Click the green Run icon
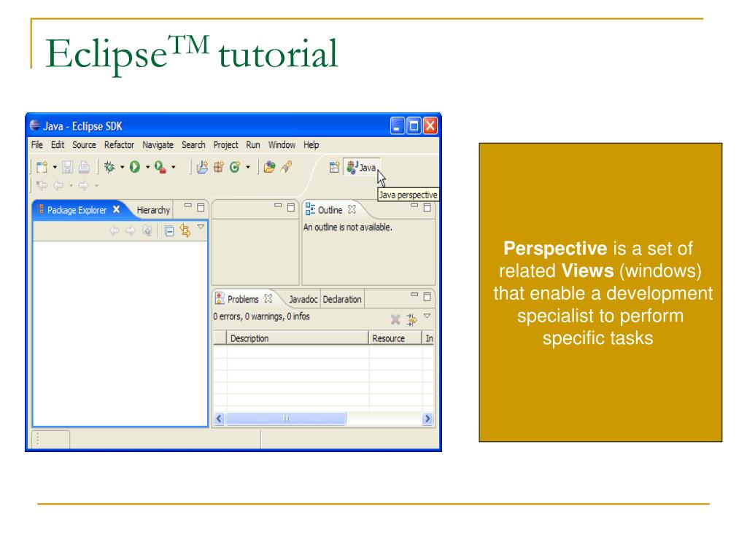Viewport: 747px width, 560px height. click(135, 167)
